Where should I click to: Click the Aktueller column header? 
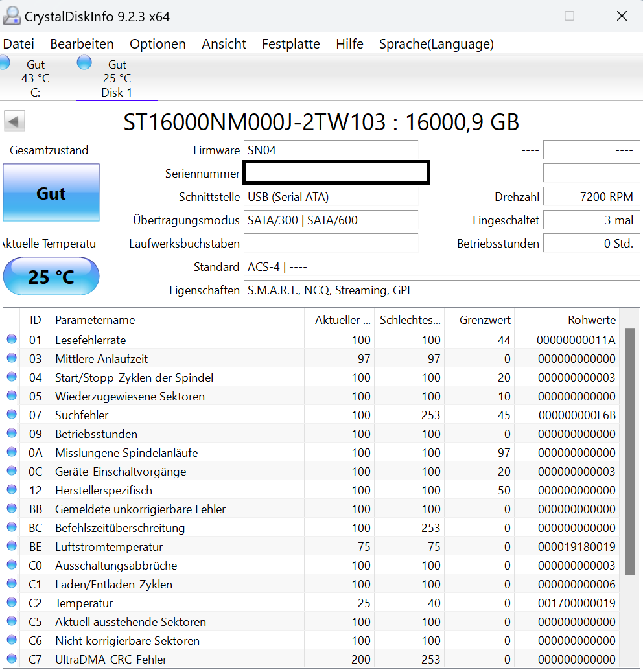coord(339,320)
